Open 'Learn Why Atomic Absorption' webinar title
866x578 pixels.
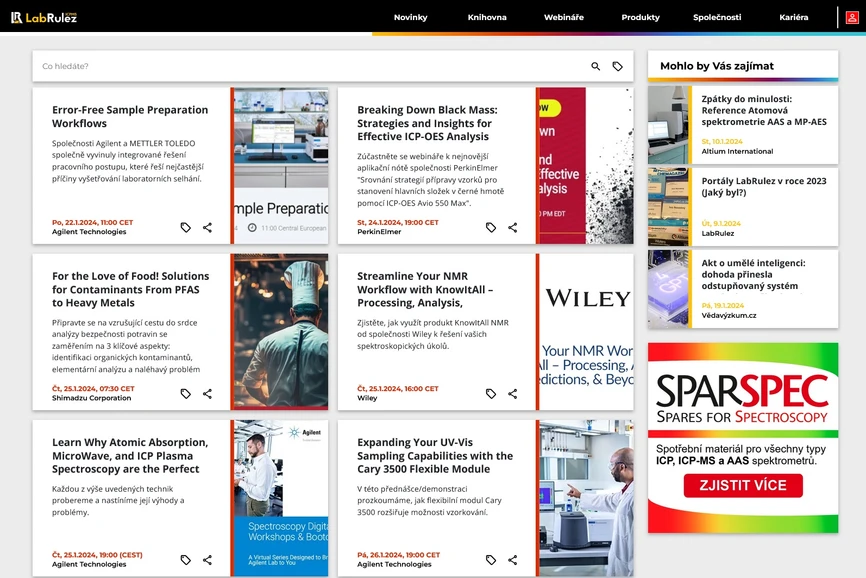point(130,455)
